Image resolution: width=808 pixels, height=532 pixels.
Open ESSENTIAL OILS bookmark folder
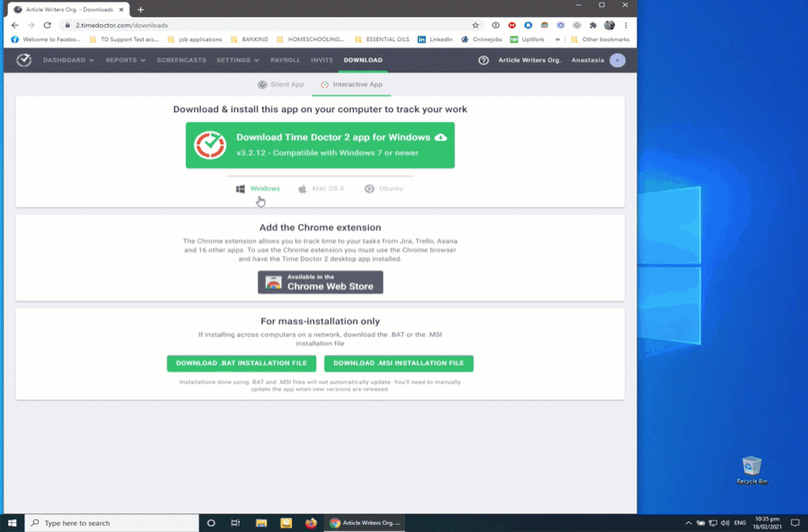(382, 39)
